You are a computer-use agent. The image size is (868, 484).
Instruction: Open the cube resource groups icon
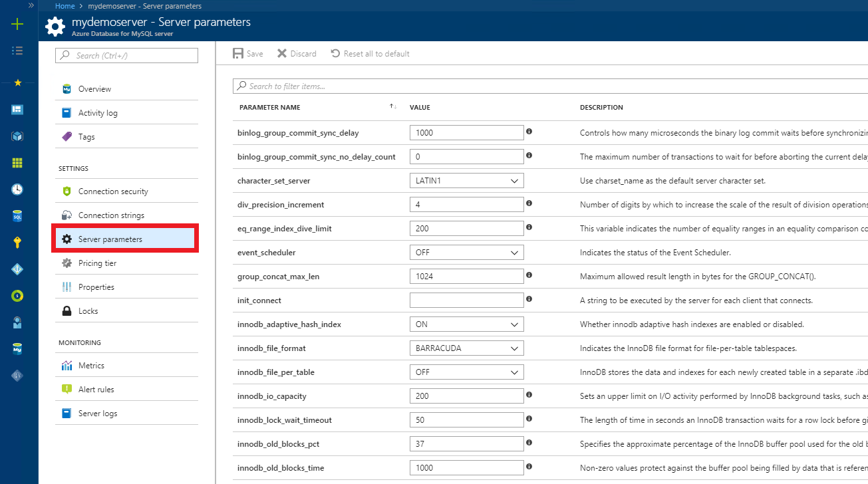click(17, 136)
